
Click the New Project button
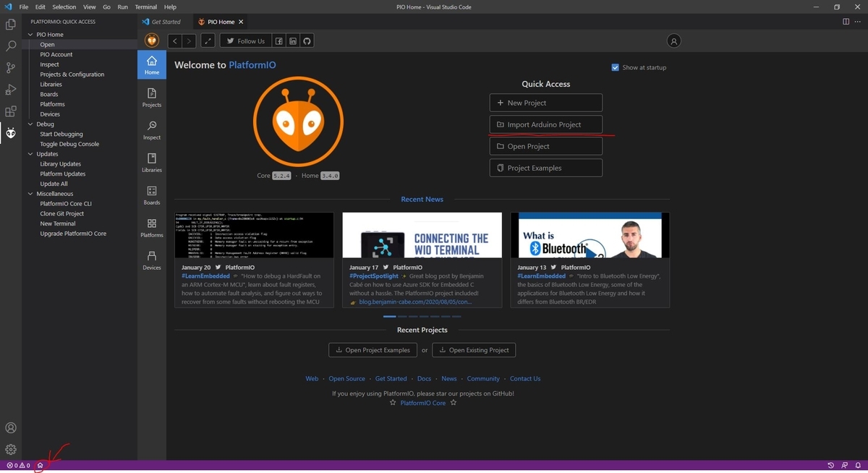pyautogui.click(x=546, y=103)
